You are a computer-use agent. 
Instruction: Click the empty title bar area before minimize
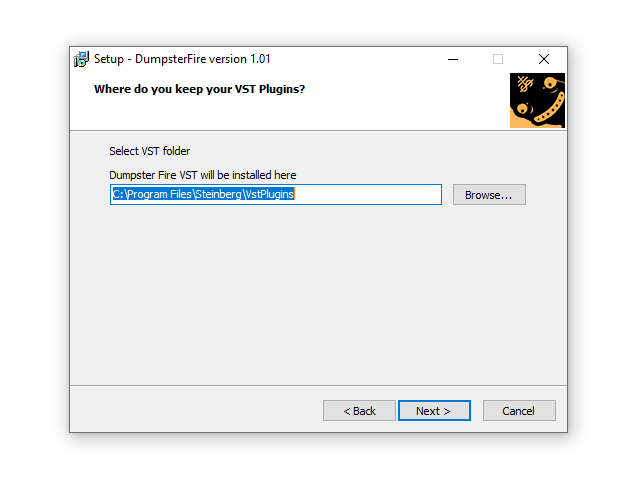coord(360,59)
